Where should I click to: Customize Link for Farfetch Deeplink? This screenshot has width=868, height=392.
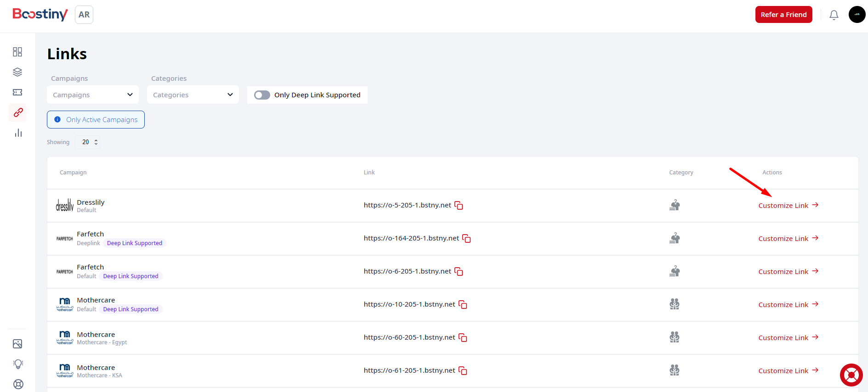tap(789, 238)
